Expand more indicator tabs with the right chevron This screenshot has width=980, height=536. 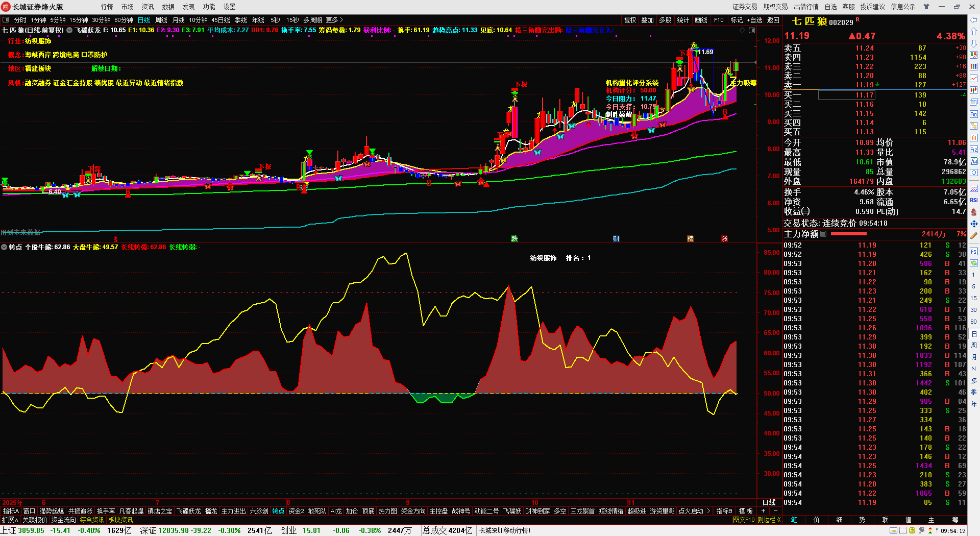click(x=708, y=511)
